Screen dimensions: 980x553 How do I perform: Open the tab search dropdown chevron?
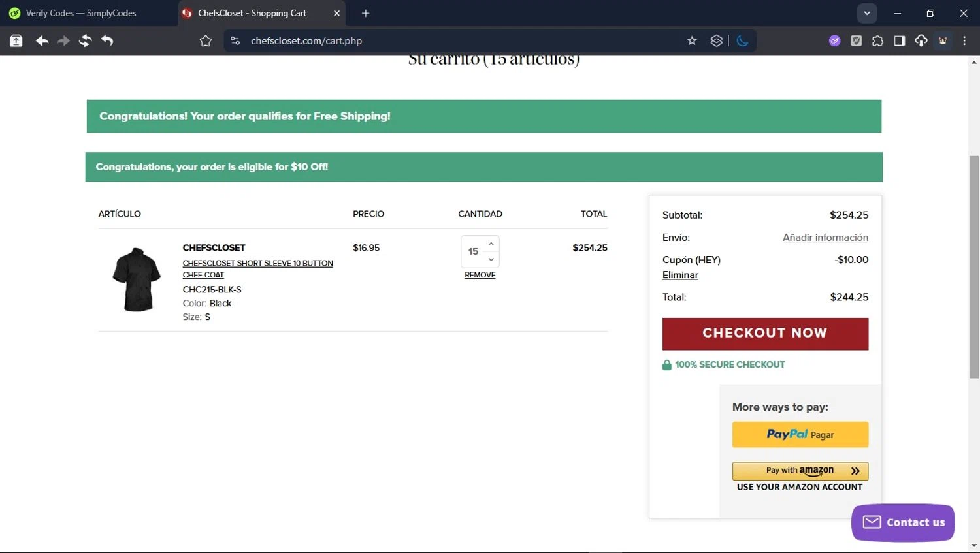[x=867, y=13]
